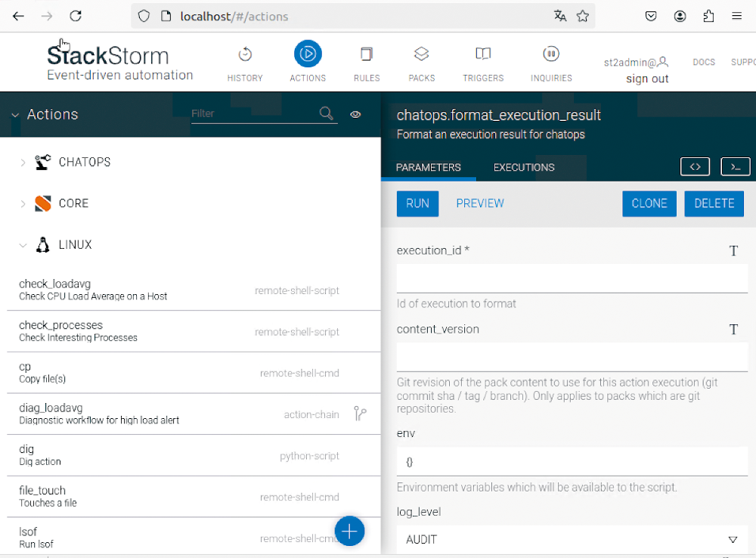Open the DOCS link
Viewport: 756px width, 558px height.
703,62
